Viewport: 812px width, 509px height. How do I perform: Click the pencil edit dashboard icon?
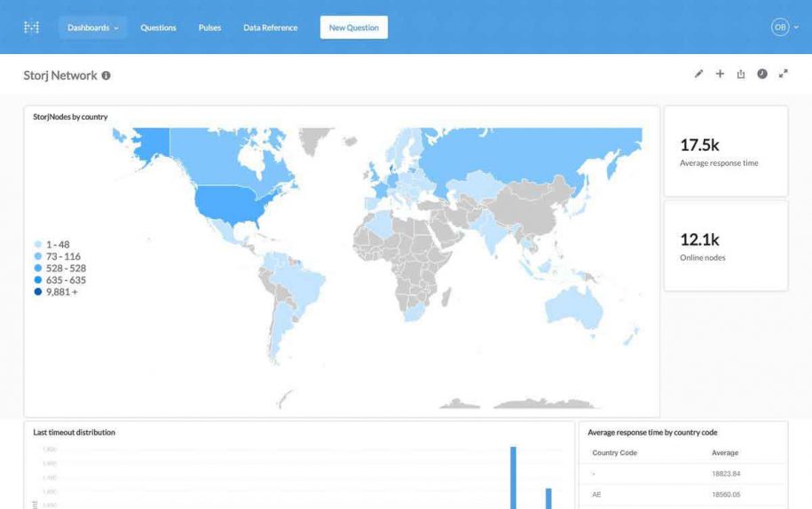tap(698, 74)
